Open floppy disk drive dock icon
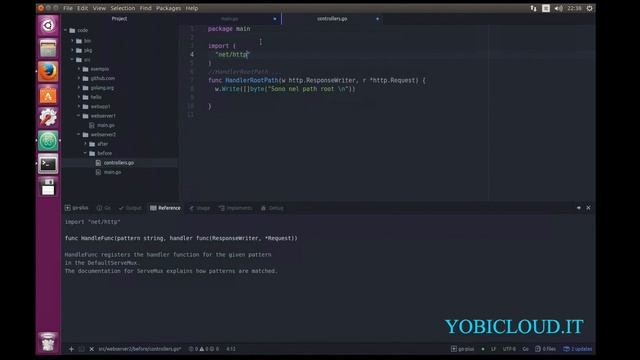This screenshot has width=640, height=360. pos(48,187)
